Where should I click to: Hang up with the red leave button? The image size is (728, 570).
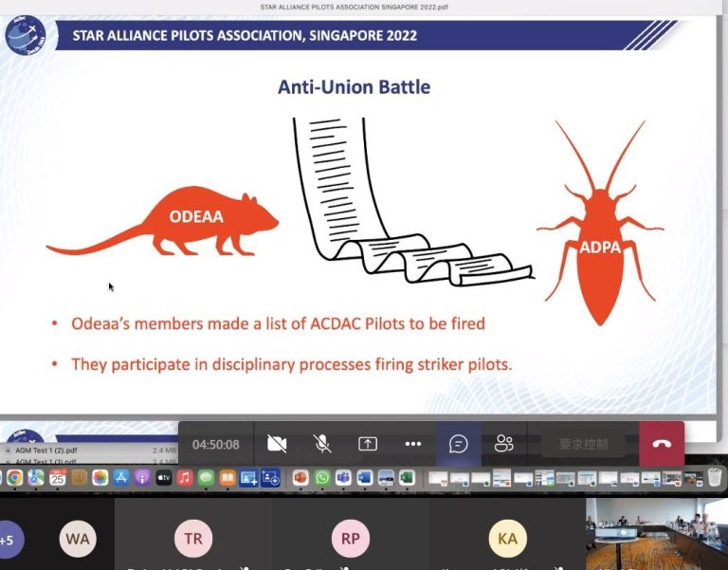pyautogui.click(x=662, y=444)
